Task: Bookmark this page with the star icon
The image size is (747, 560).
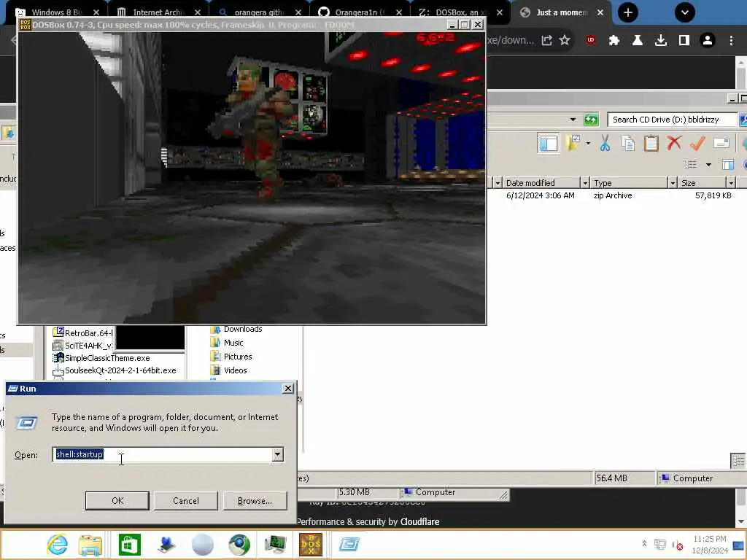Action: [565, 41]
